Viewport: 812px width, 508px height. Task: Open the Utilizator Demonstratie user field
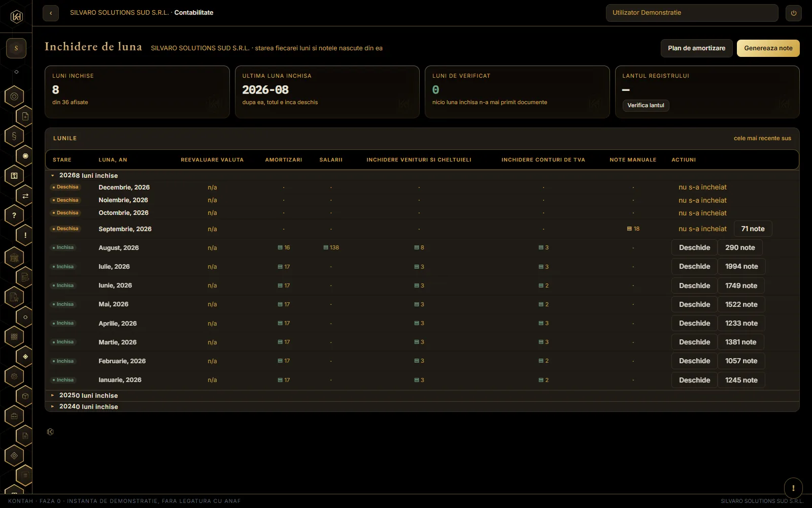point(692,13)
